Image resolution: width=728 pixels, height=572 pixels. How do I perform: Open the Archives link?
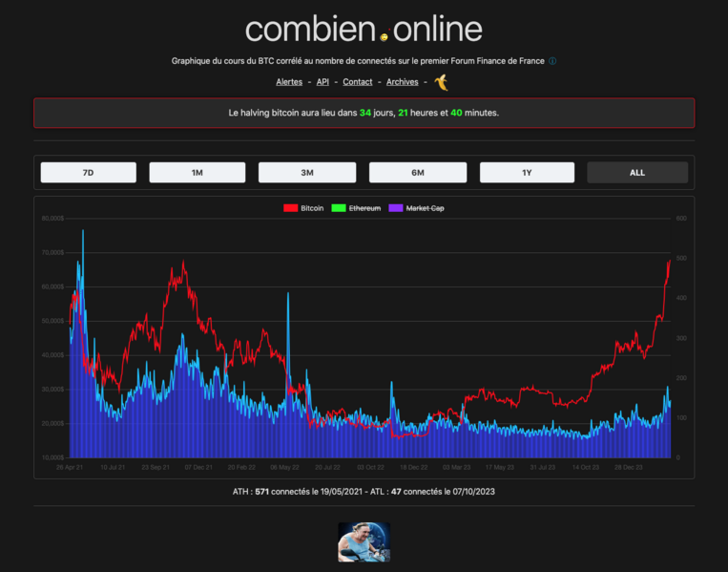point(403,82)
